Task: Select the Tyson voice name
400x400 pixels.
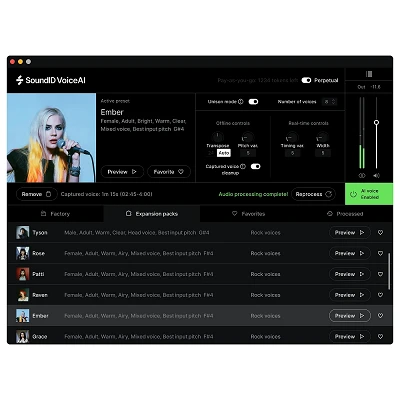Action: pyautogui.click(x=40, y=233)
